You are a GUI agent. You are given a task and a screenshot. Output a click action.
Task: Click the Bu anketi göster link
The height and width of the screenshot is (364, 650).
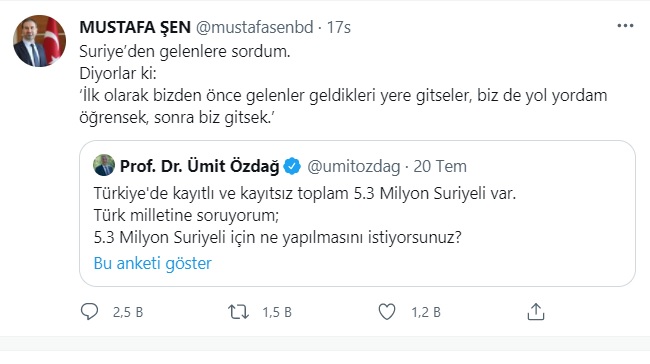click(x=153, y=263)
